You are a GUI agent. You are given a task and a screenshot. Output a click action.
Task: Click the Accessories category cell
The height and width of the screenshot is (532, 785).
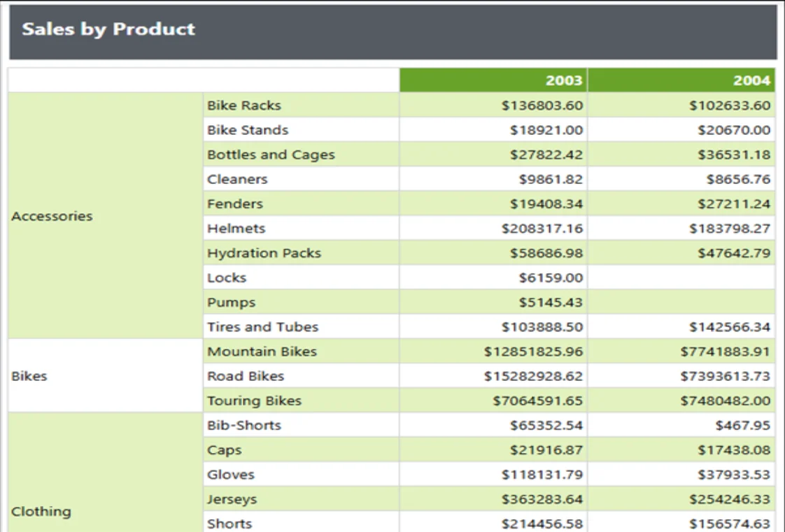tap(106, 215)
